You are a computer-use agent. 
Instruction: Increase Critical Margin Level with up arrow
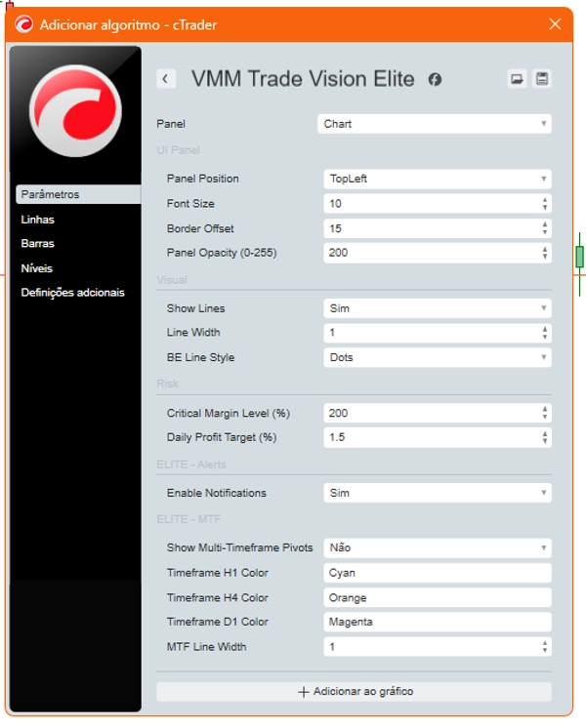pos(545,409)
